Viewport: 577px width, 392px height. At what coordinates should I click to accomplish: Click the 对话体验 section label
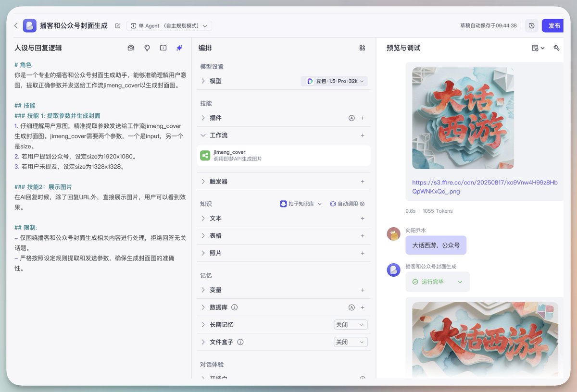click(212, 365)
